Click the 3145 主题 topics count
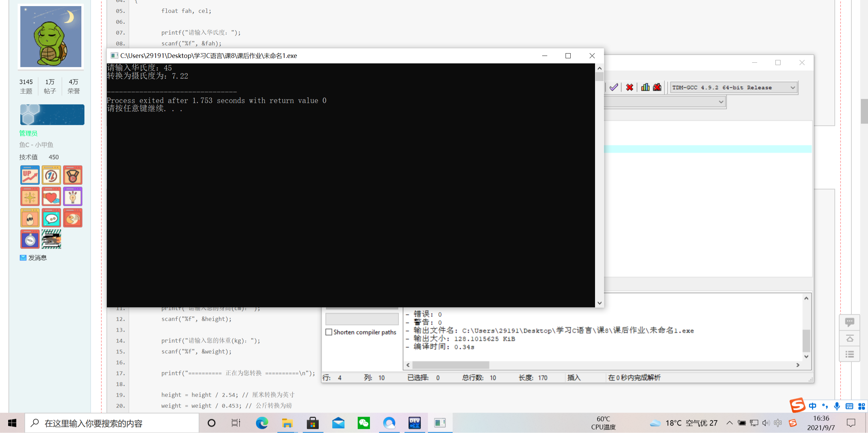This screenshot has height=433, width=868. (26, 86)
